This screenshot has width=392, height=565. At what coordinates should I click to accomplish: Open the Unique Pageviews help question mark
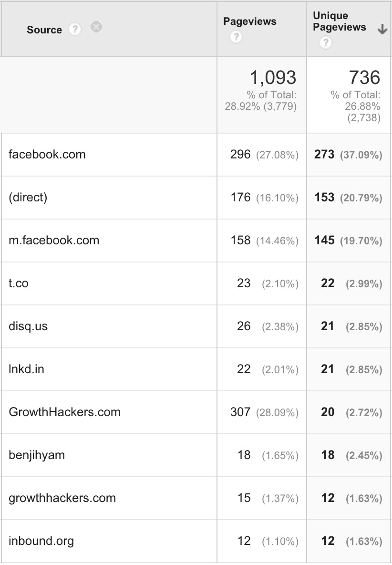point(326,43)
